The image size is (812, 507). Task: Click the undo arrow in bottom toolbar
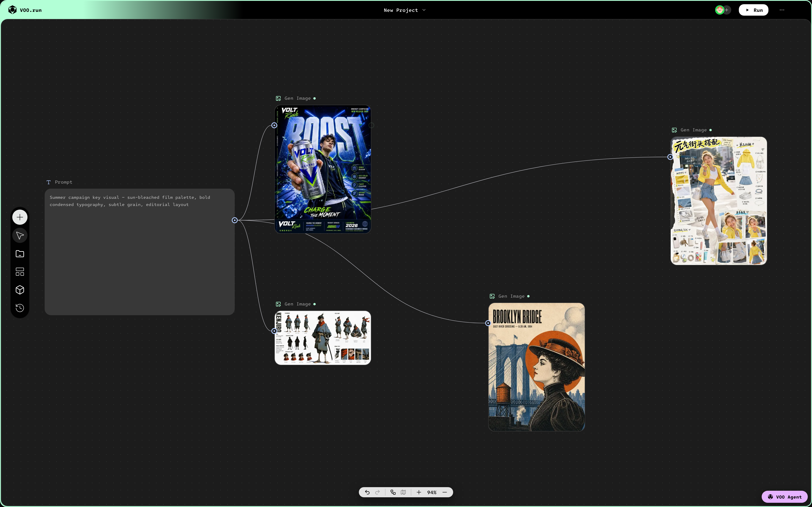tap(367, 492)
